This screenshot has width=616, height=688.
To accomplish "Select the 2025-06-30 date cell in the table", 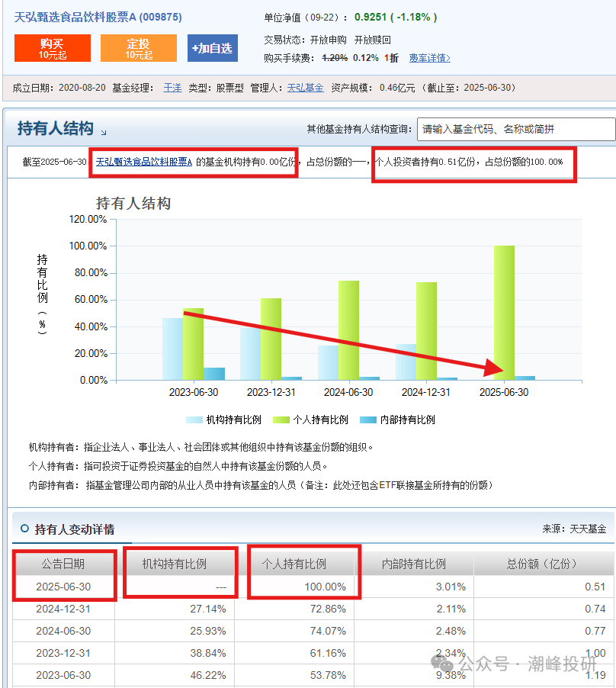I will point(63,587).
